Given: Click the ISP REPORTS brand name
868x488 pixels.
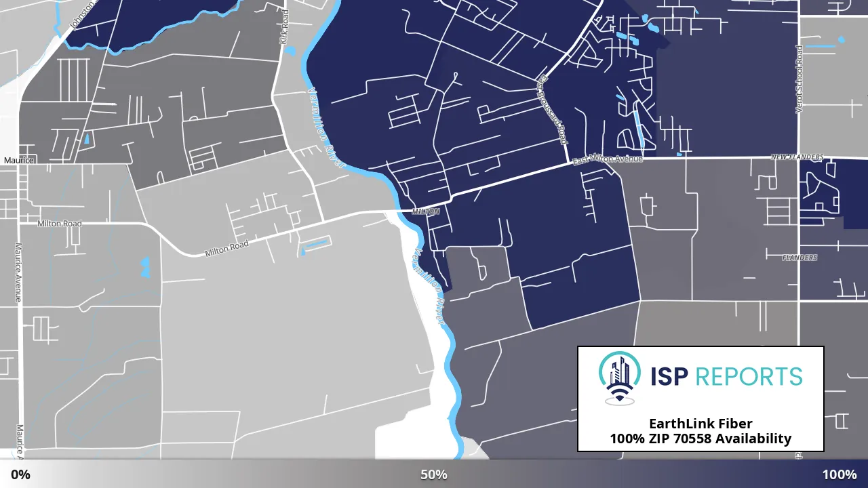Looking at the screenshot, I should pyautogui.click(x=726, y=376).
